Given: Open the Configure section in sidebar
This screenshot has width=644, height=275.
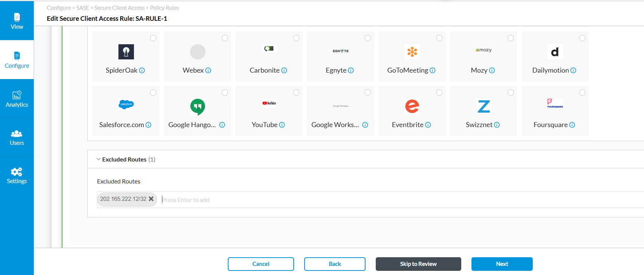Looking at the screenshot, I should tap(17, 60).
